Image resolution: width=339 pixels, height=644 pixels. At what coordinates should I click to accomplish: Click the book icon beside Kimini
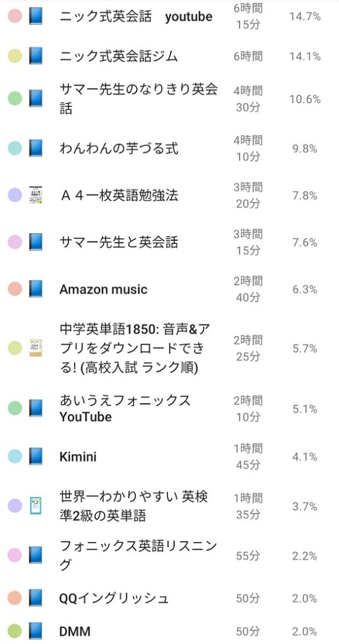pyautogui.click(x=36, y=457)
